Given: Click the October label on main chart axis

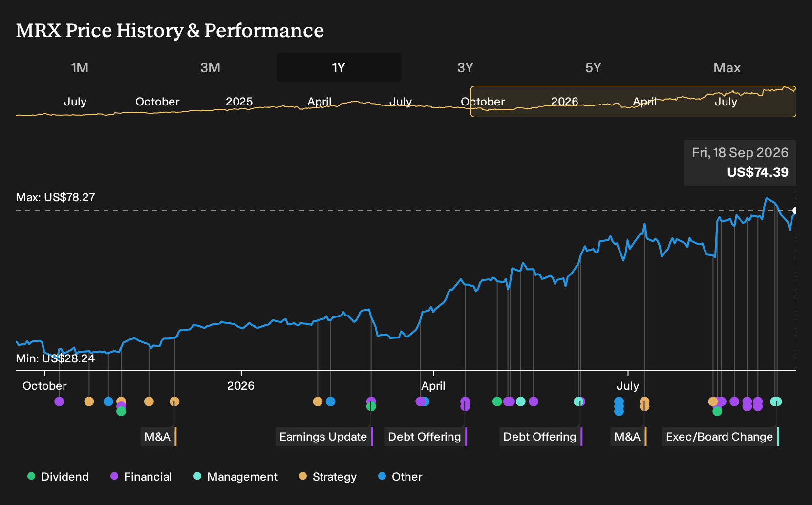Looking at the screenshot, I should (44, 386).
